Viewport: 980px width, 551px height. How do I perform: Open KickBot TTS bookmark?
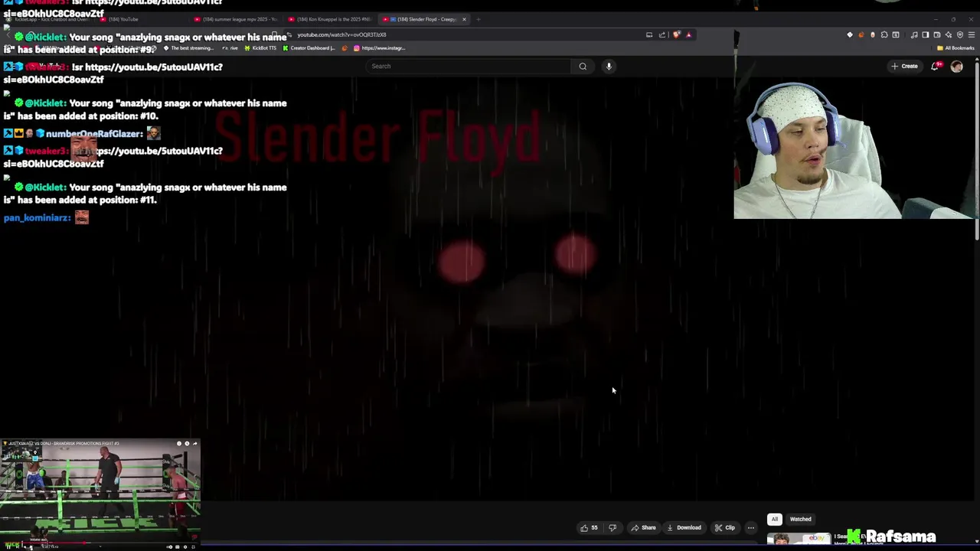pos(260,47)
